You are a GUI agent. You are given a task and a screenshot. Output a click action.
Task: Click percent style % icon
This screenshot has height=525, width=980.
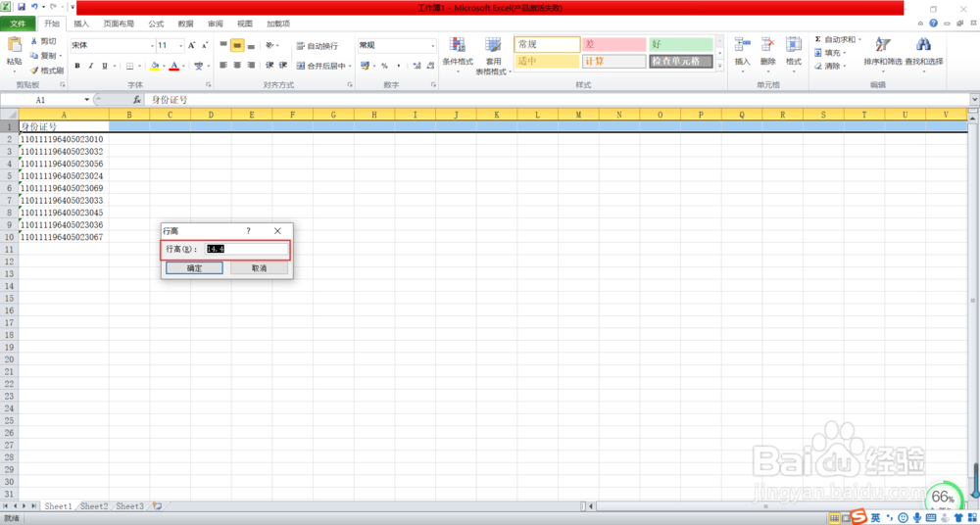point(384,66)
